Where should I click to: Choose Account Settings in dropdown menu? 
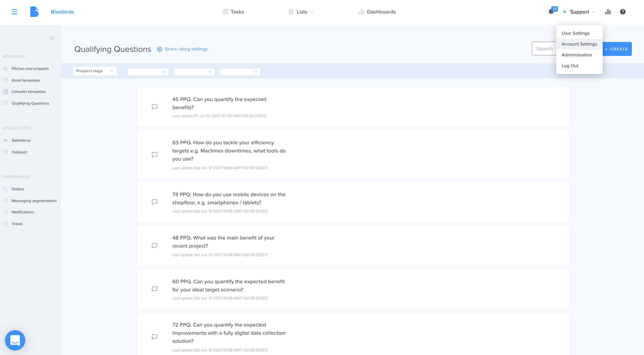pyautogui.click(x=579, y=44)
